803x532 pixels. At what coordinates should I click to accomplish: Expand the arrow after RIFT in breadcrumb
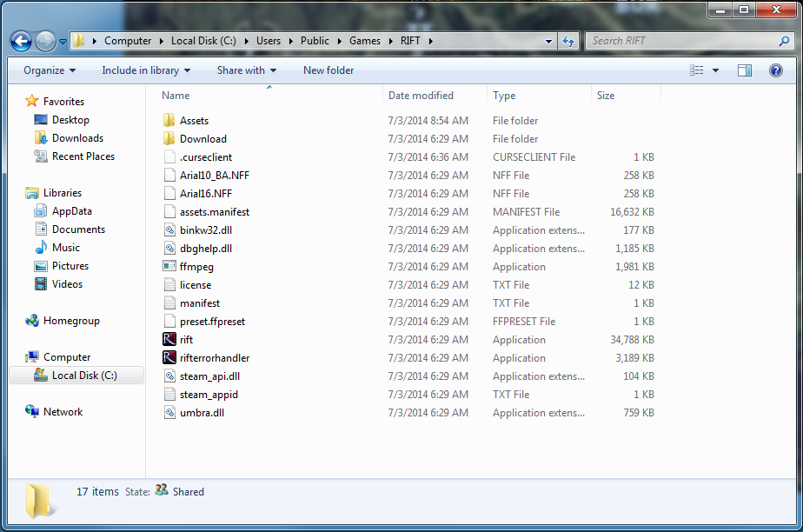431,41
